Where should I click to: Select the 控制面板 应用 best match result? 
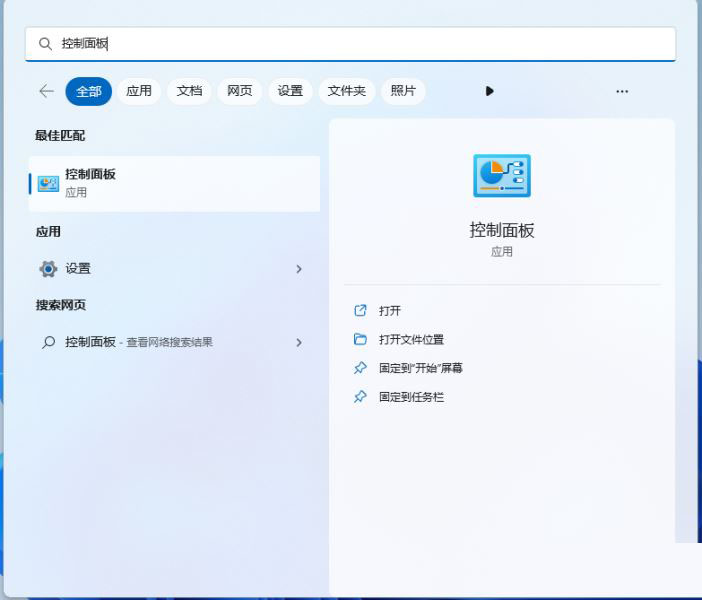(175, 184)
